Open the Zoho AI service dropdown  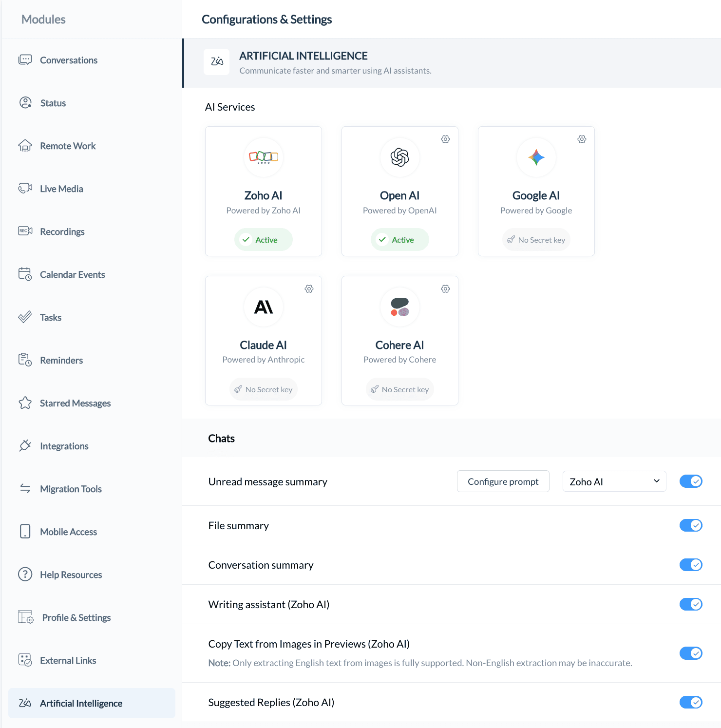pyautogui.click(x=614, y=481)
